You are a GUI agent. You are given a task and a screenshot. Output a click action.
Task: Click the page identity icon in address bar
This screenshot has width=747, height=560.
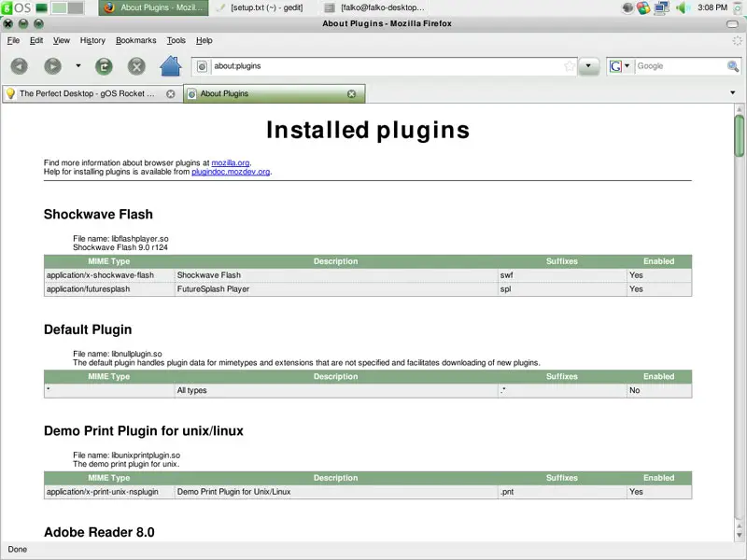click(202, 66)
